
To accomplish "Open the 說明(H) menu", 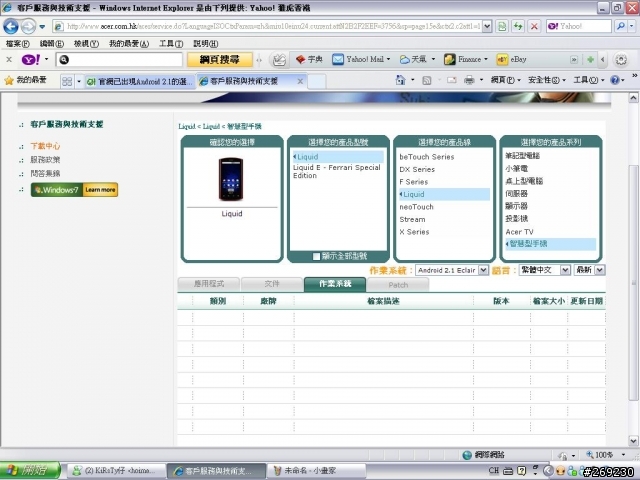I will pyautogui.click(x=205, y=43).
